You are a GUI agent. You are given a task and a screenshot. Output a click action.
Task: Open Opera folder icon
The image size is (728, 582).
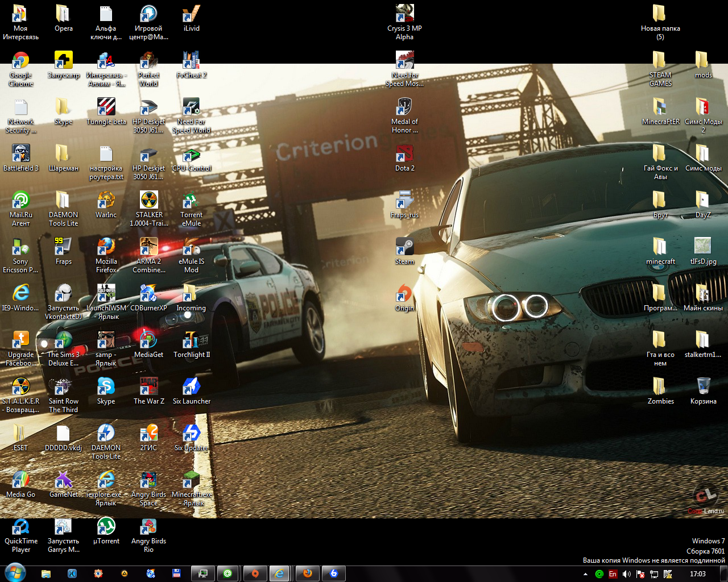64,14
